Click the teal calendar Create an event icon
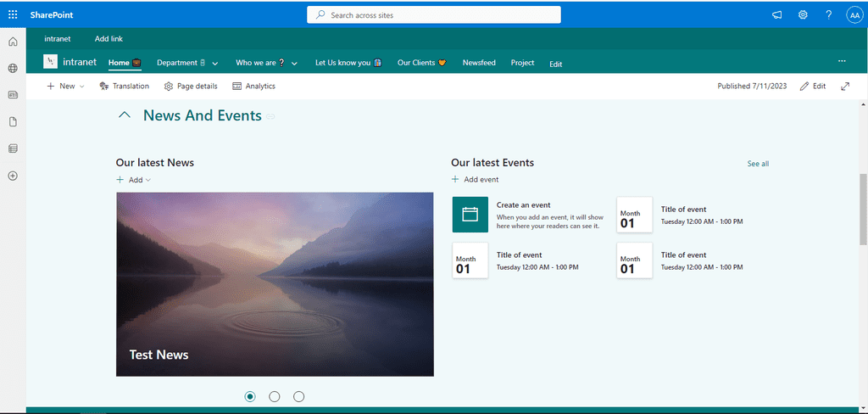This screenshot has width=868, height=414. point(470,214)
